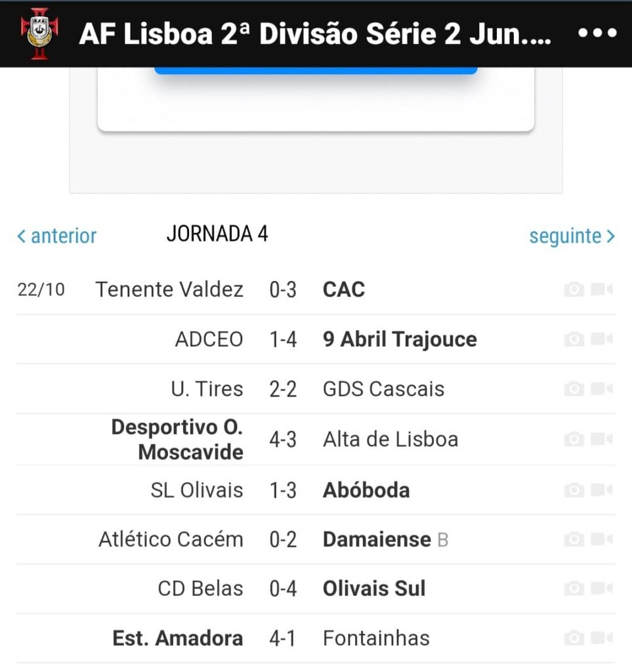This screenshot has width=632, height=672.
Task: Tap the AF Lisboa crest logo
Action: pyautogui.click(x=39, y=33)
